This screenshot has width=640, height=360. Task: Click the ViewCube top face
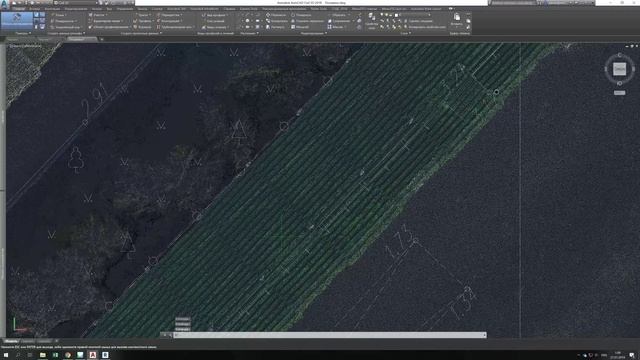tap(619, 69)
